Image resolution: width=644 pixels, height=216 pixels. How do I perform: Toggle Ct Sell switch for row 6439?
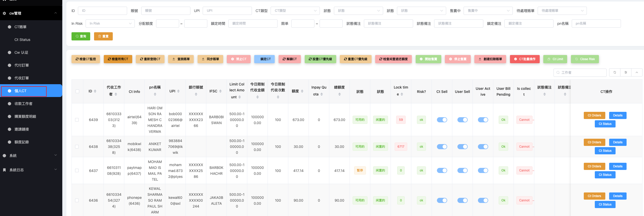click(x=442, y=120)
